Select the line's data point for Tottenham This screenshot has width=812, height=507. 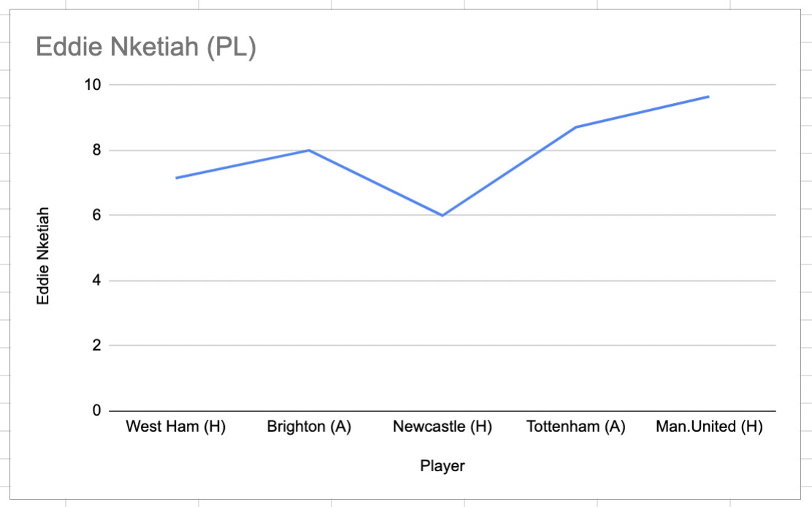(576, 127)
